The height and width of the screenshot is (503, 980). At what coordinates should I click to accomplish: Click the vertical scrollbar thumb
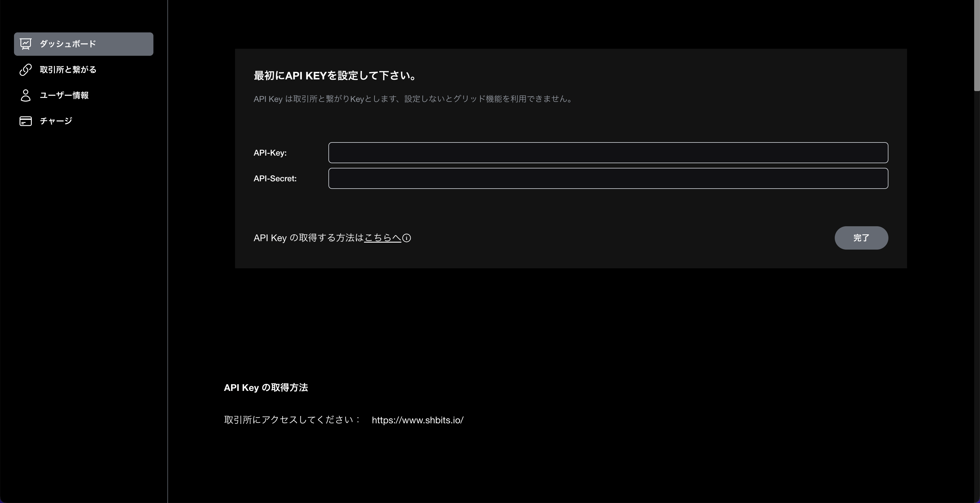(977, 46)
